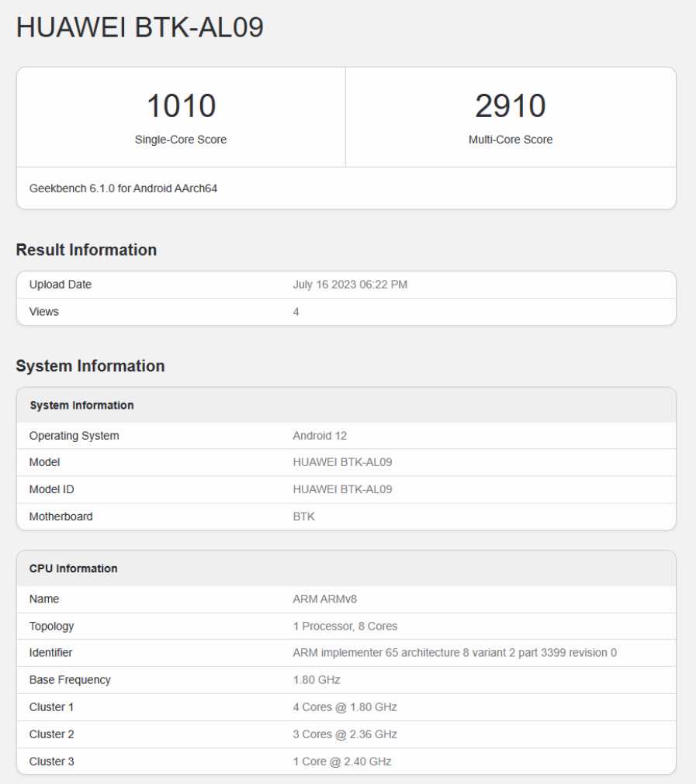Select the ARM implementer 65 identifier text
The width and height of the screenshot is (696, 784).
[x=455, y=653]
